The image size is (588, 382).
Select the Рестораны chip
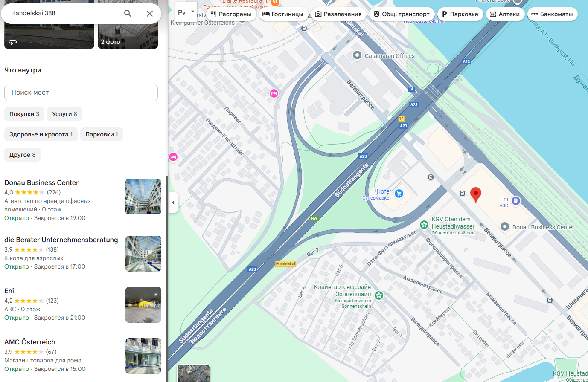coord(231,14)
